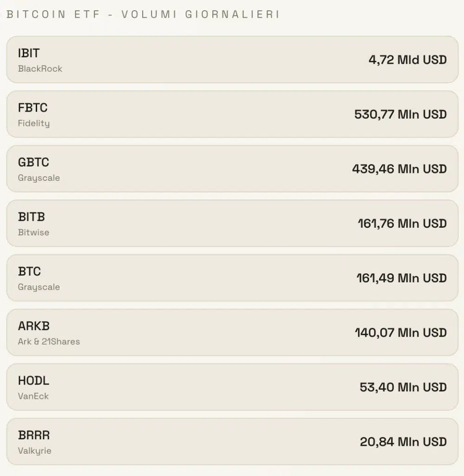
Task: Select the Grayscale label under BTC
Action: click(x=39, y=287)
